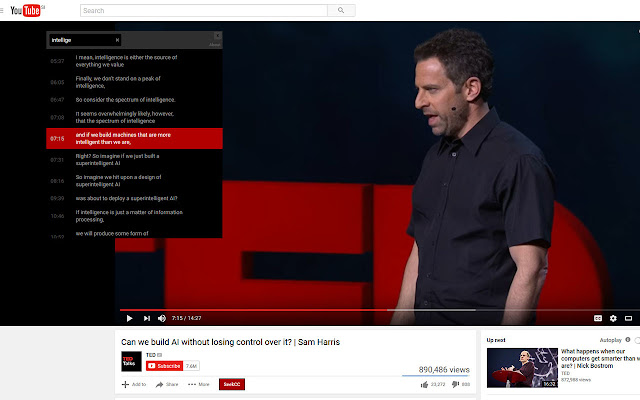Click the 07:08 timestamp

point(57,118)
